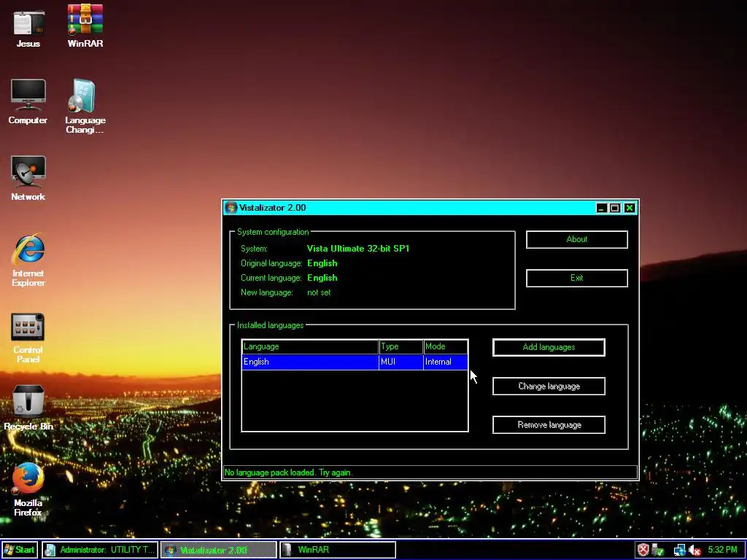The width and height of the screenshot is (747, 560).
Task: Launch Internet Explorer from the desktop
Action: tap(28, 260)
